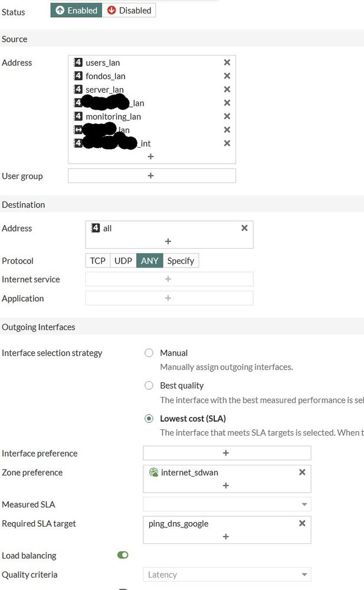This screenshot has width=364, height=590.
Task: Add a user group entry
Action: (x=151, y=175)
